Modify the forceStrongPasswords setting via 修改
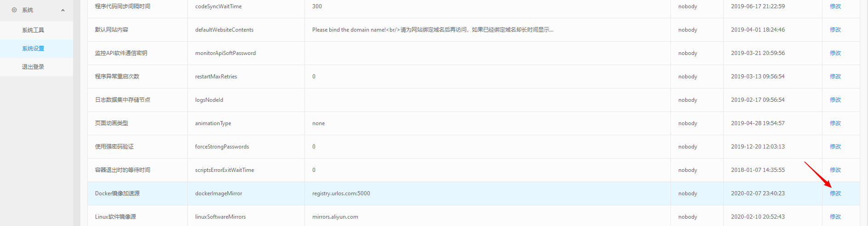 click(835, 147)
